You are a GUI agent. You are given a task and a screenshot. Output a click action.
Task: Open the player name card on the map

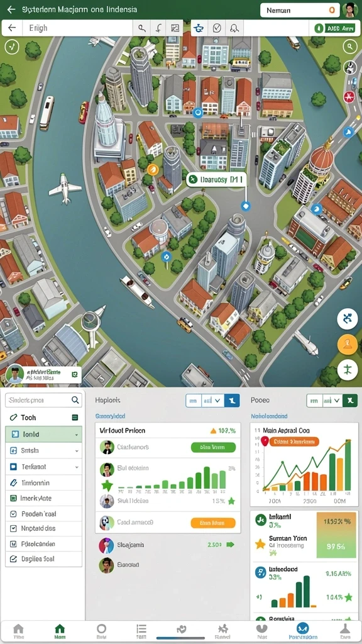(43, 374)
